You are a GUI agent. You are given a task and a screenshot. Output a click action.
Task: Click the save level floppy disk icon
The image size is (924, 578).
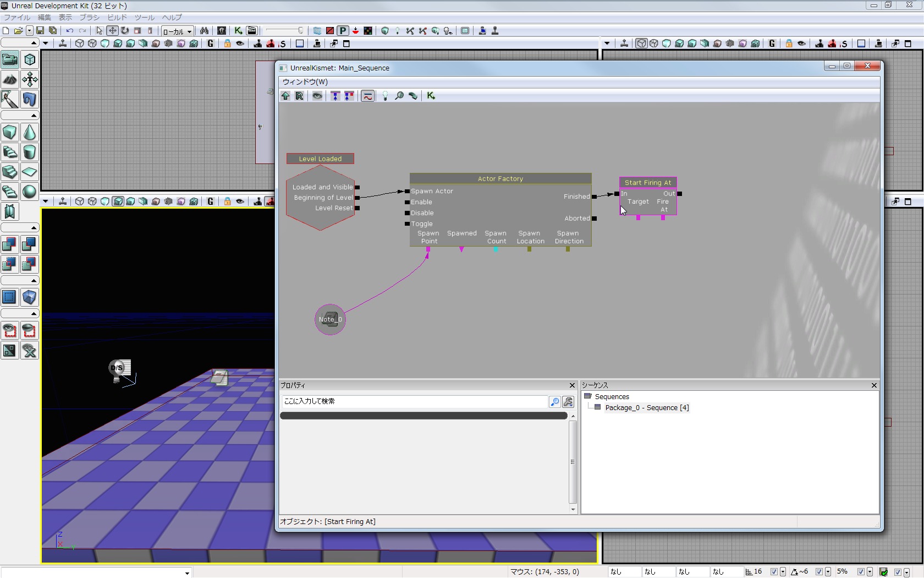pyautogui.click(x=40, y=31)
